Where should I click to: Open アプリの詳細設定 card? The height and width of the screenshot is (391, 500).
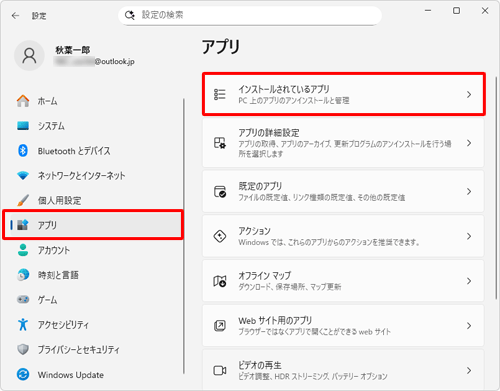click(x=343, y=143)
